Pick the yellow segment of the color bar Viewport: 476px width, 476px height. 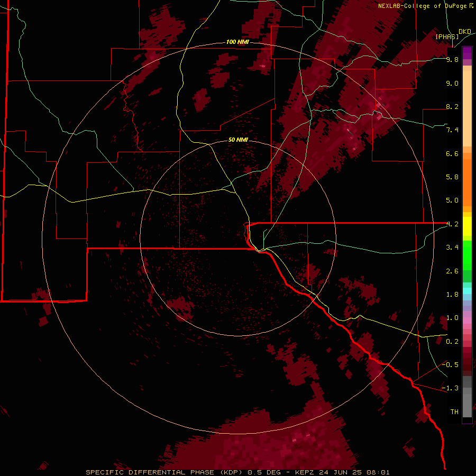coord(467,226)
